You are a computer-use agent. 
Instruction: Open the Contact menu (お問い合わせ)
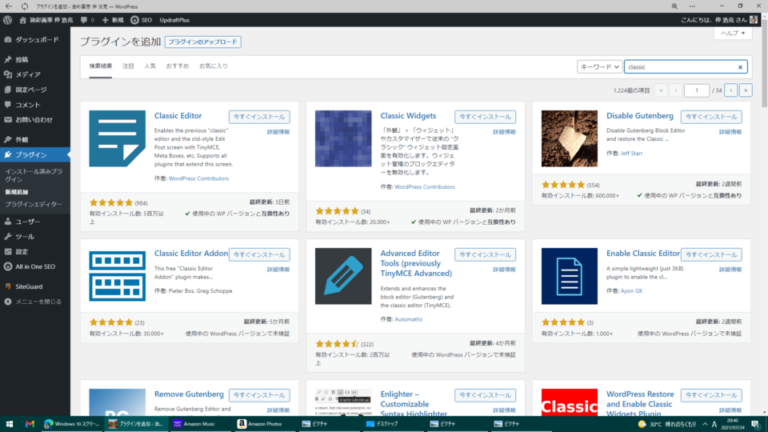[x=35, y=120]
